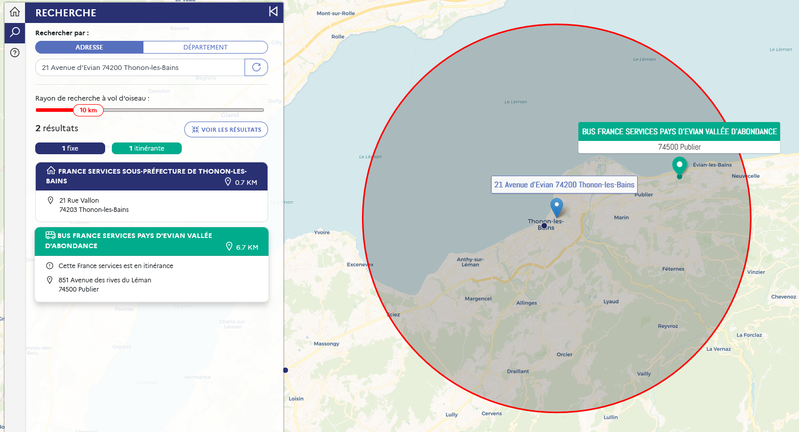Click the 21 Avenue d'Evian map tooltip

565,184
